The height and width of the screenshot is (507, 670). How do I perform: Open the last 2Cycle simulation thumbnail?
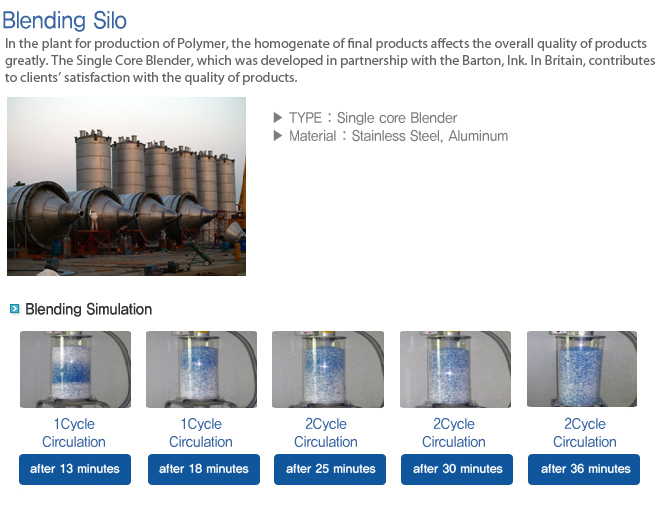tap(582, 369)
